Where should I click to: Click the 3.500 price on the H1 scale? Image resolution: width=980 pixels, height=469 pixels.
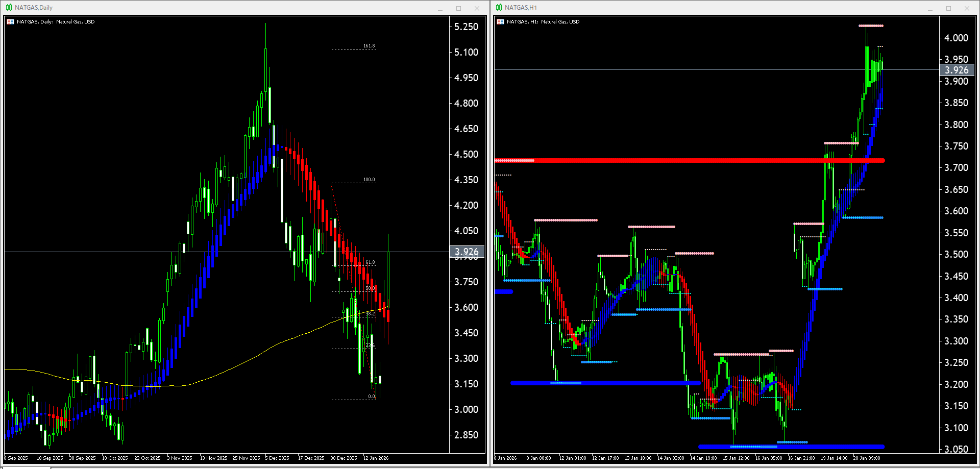pos(957,254)
